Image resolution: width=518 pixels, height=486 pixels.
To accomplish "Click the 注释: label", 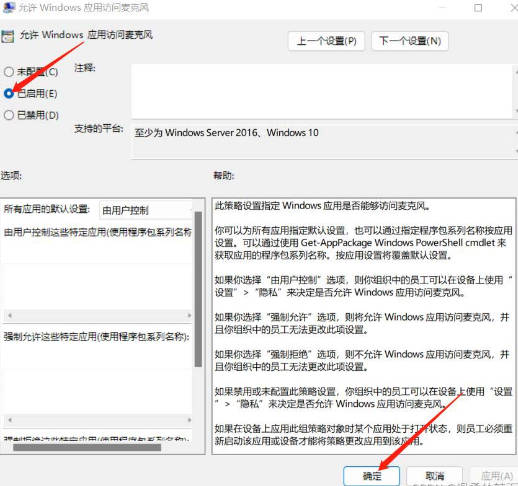I will [85, 68].
